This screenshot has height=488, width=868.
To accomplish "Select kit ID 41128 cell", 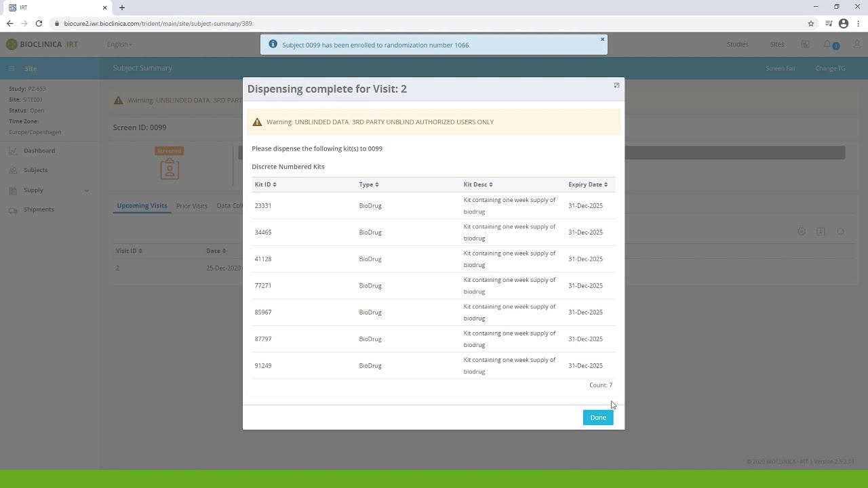I will 263,259.
